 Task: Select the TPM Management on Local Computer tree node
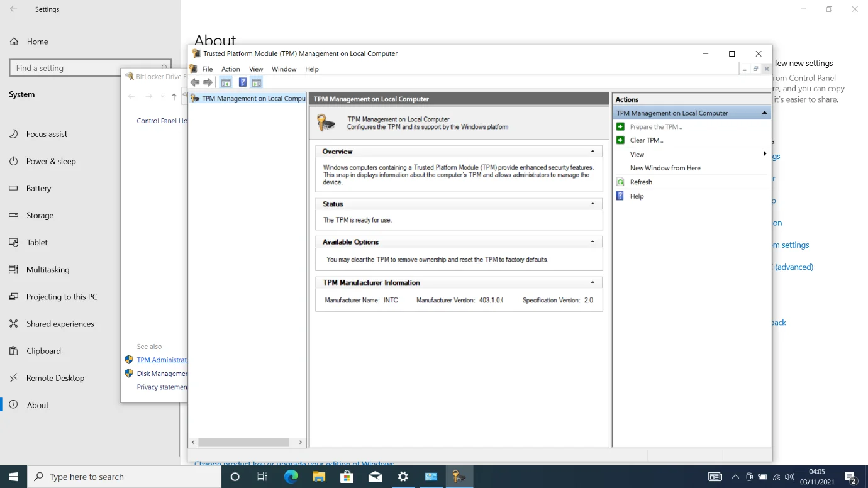(248, 99)
